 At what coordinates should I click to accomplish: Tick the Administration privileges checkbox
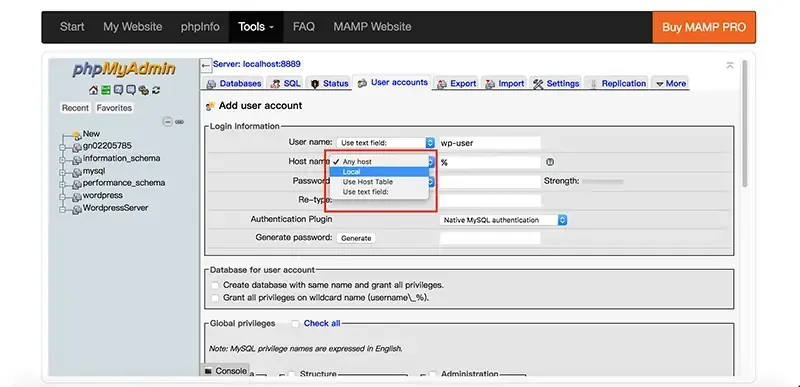[432, 374]
